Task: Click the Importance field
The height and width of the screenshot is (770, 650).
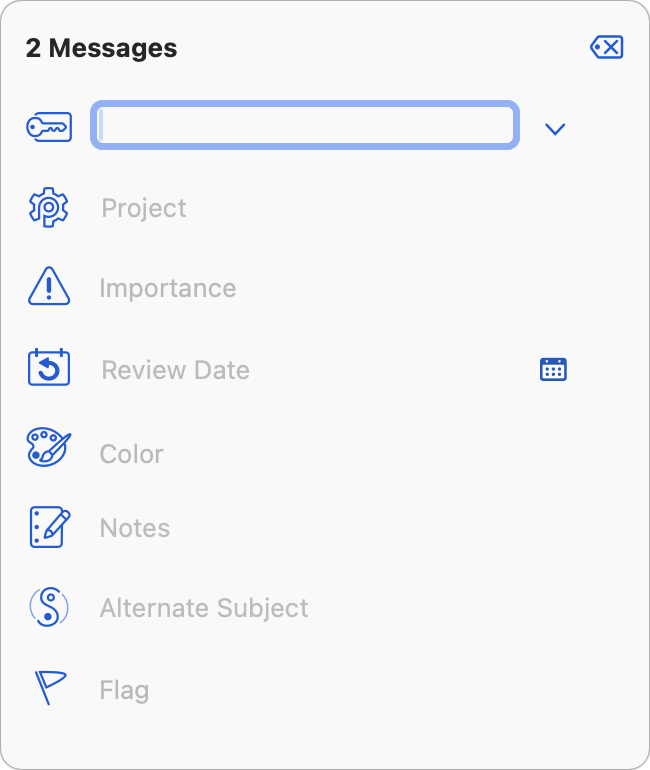Action: [168, 288]
